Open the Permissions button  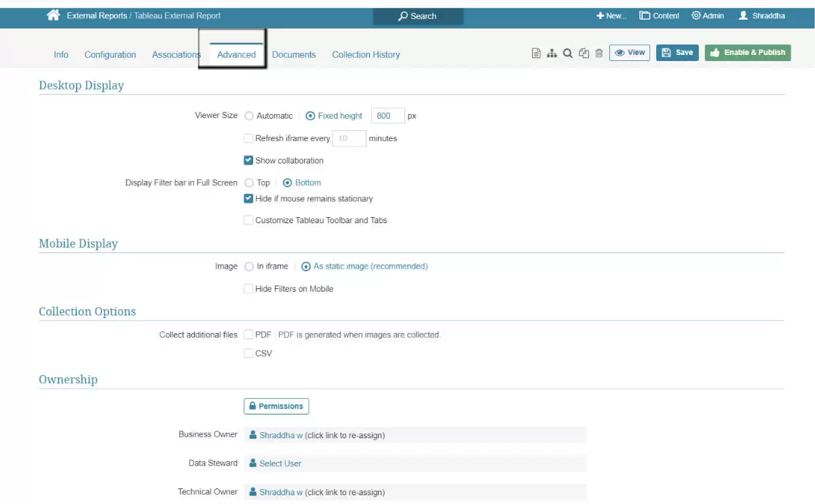point(276,406)
